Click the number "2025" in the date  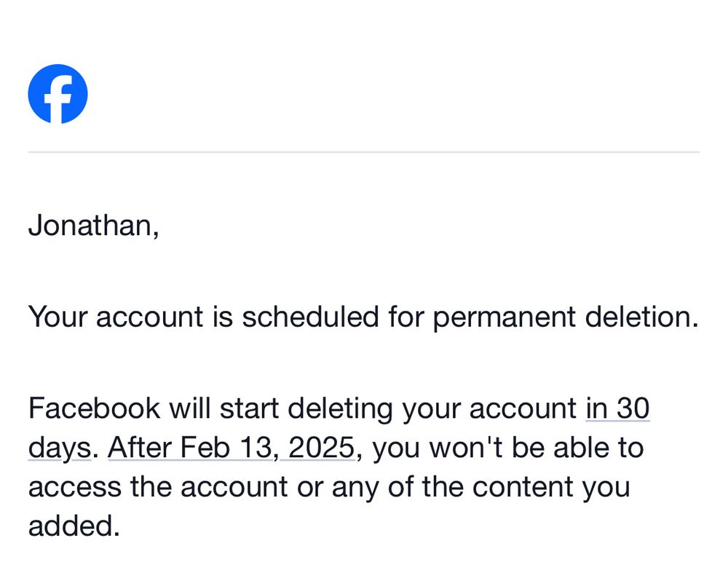[x=321, y=448]
